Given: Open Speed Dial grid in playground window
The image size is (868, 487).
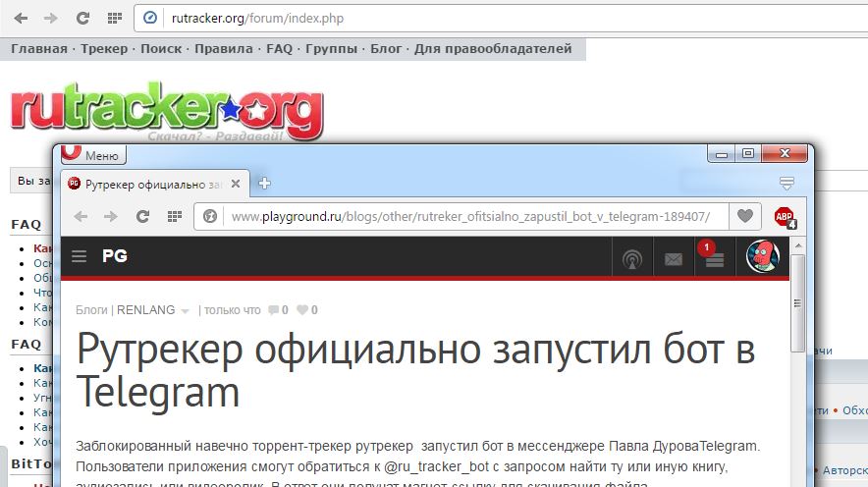Looking at the screenshot, I should pyautogui.click(x=175, y=216).
